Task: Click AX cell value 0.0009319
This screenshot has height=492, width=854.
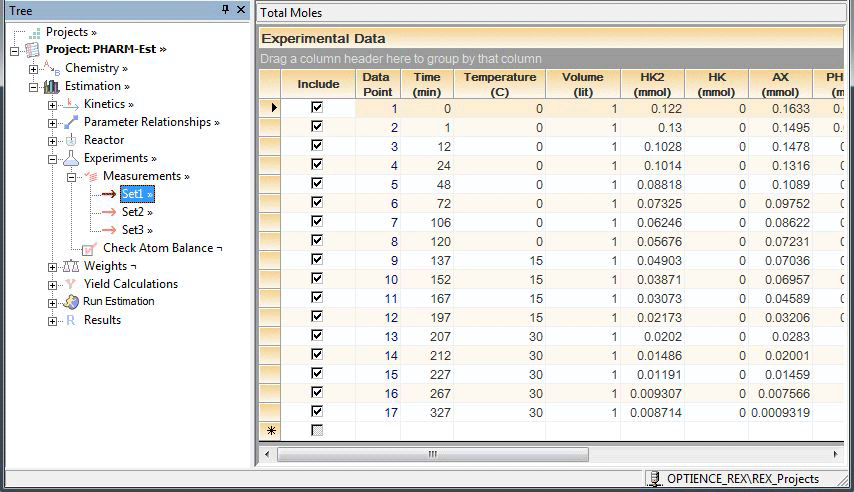Action: (780, 413)
